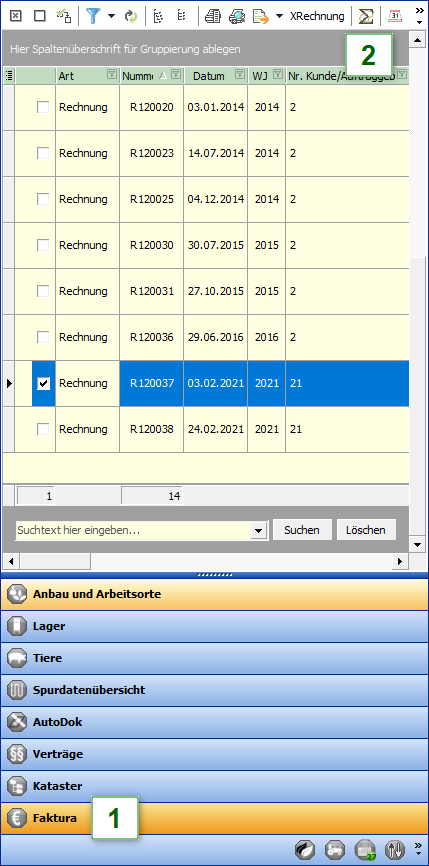429x866 pixels.
Task: Switch to the Lager navigation section
Action: click(214, 626)
